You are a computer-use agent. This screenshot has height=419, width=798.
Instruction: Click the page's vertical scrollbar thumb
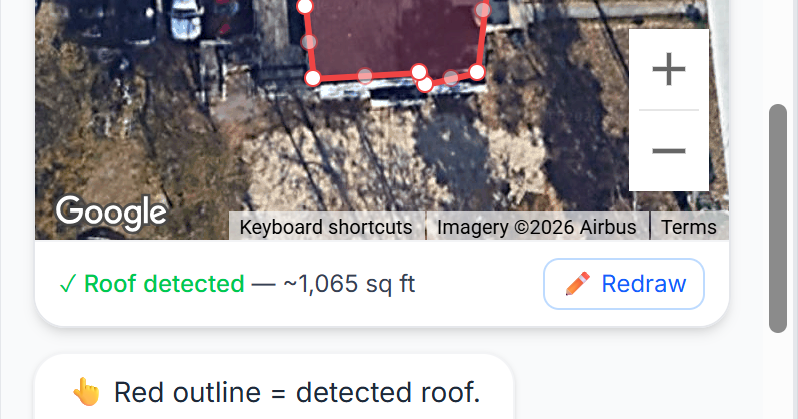point(778,218)
